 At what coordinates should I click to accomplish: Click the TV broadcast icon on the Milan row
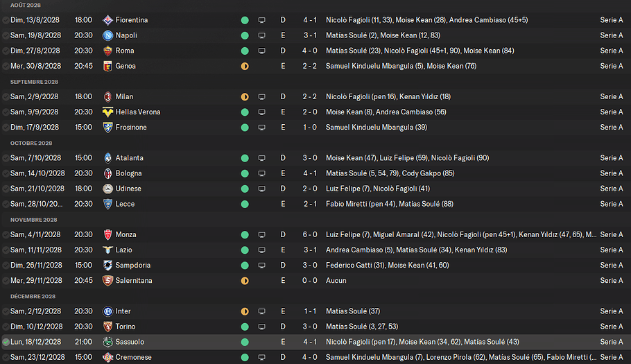pyautogui.click(x=261, y=97)
